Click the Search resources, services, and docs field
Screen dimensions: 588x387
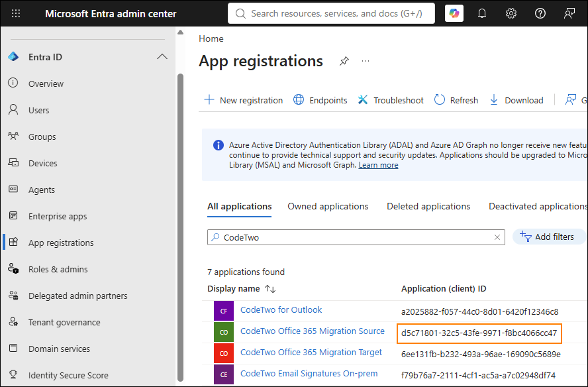(331, 13)
